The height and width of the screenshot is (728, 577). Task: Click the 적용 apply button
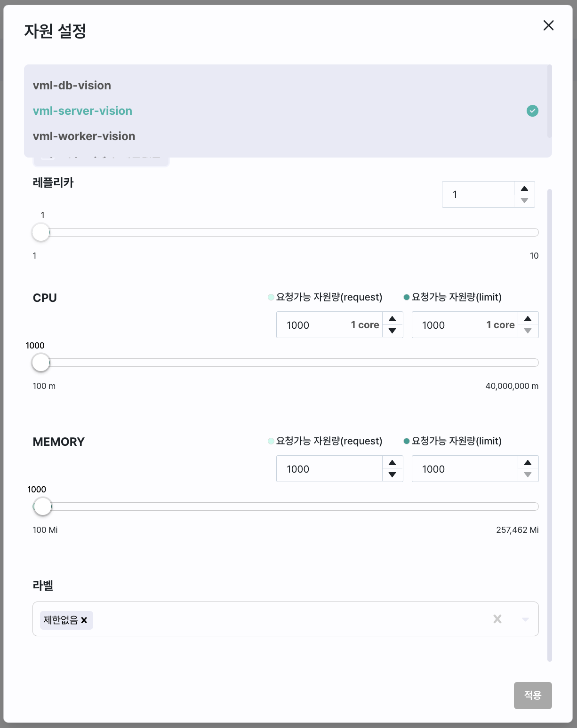[x=533, y=696]
